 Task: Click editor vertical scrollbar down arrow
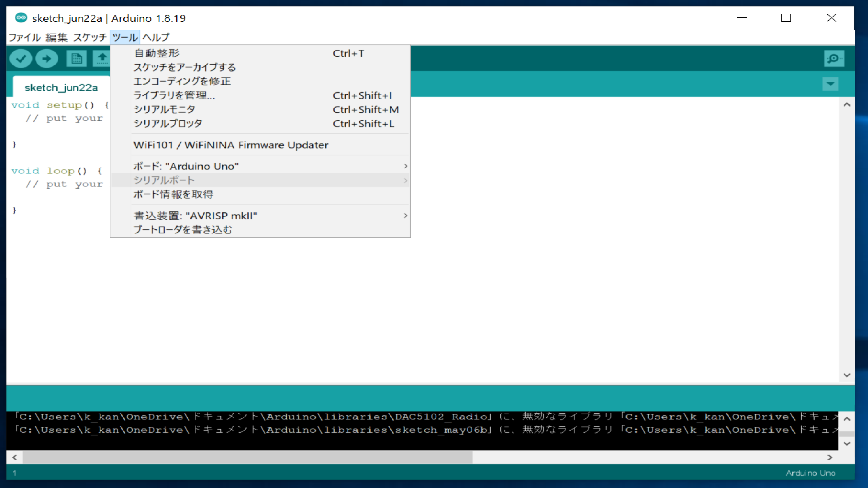coord(847,375)
